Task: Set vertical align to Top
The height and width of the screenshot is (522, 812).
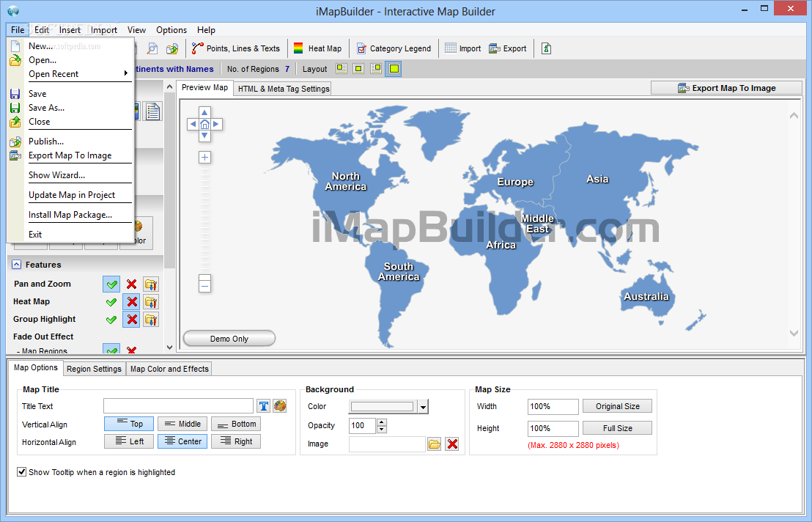Action: pos(130,424)
